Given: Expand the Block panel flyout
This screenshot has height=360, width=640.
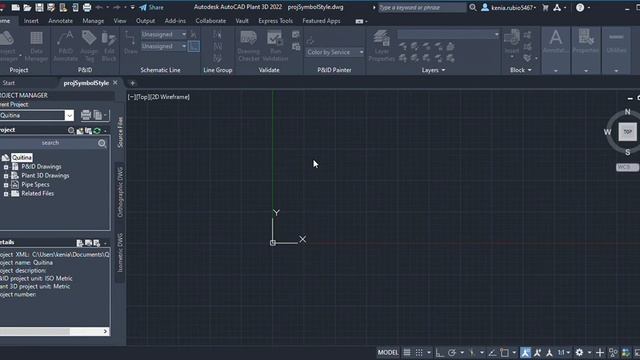Looking at the screenshot, I should point(520,70).
